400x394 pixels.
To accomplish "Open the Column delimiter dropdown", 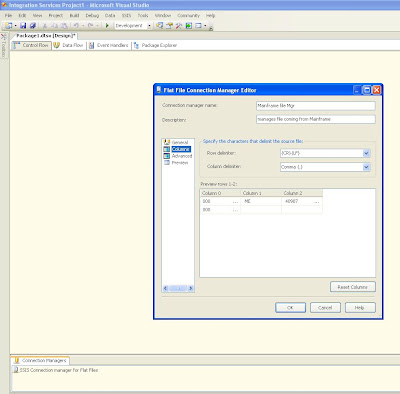I will [x=366, y=167].
